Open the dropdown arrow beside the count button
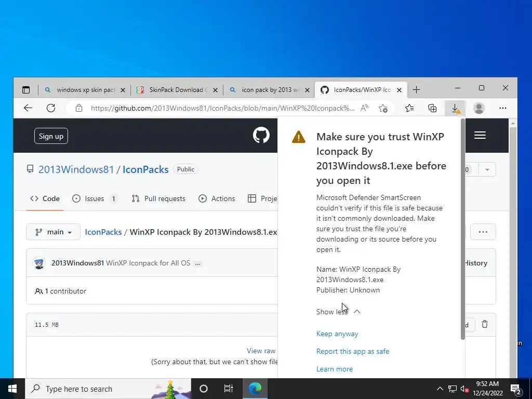This screenshot has height=399, width=532. coord(487,170)
